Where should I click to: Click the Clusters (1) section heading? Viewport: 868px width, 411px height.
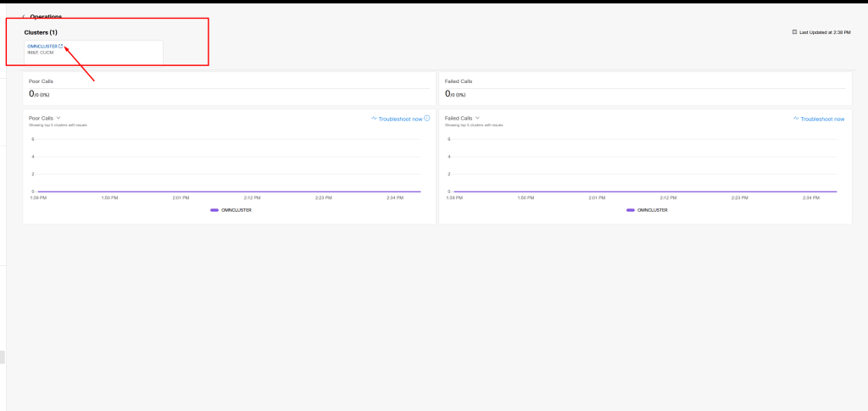(x=41, y=32)
